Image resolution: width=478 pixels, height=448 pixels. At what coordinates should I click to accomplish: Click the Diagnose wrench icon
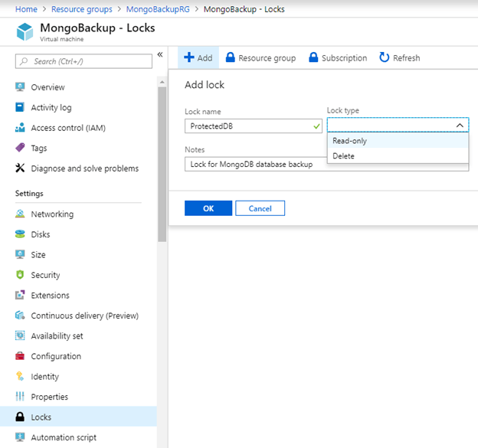point(20,168)
